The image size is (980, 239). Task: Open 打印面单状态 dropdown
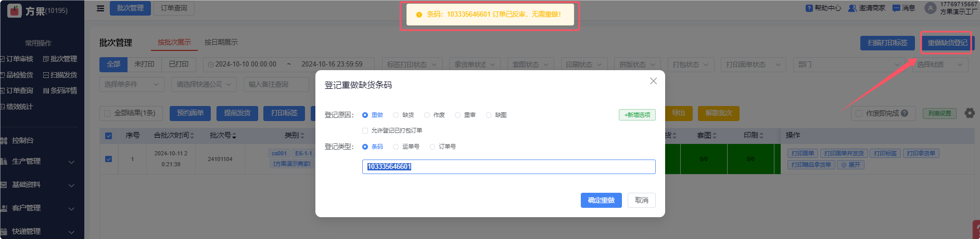coord(753,64)
